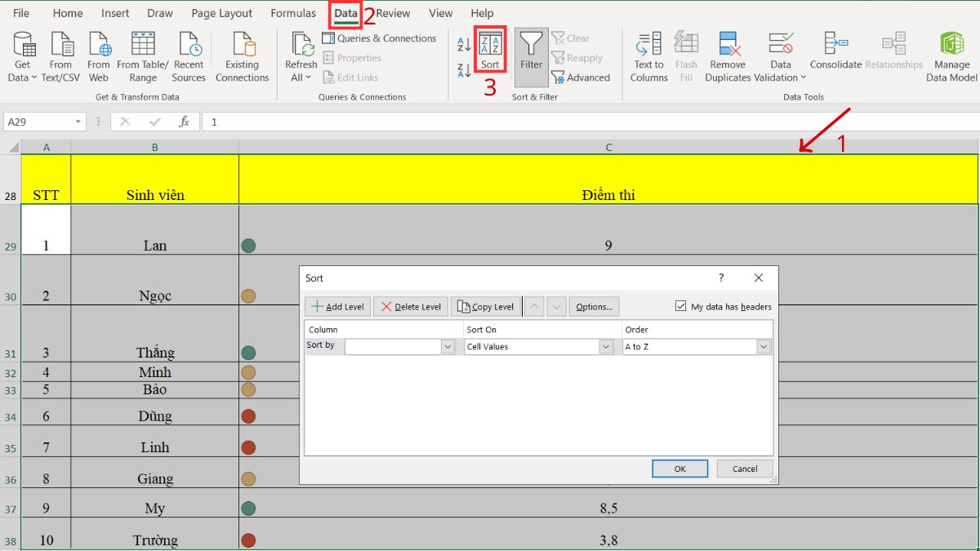This screenshot has height=551, width=980.
Task: Switch to the Formulas ribbon tab
Action: tap(292, 13)
